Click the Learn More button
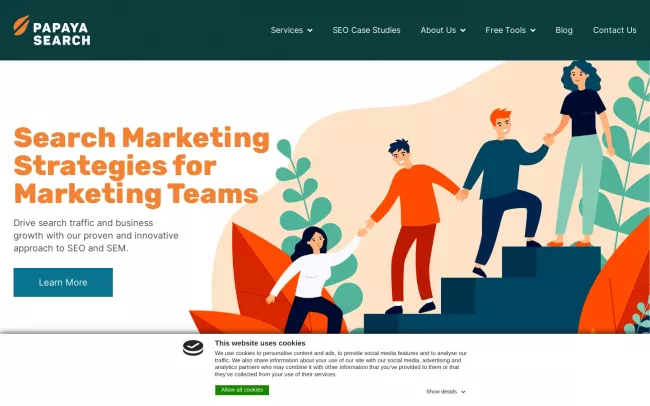The image size is (650, 406). 63,282
